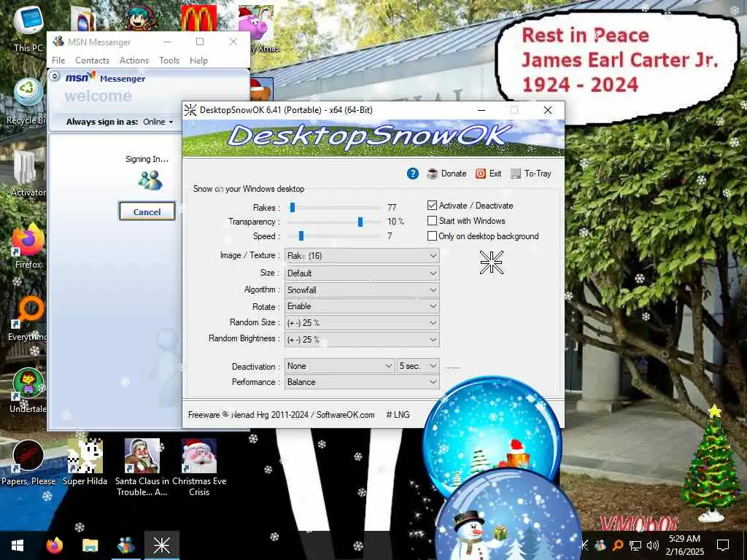This screenshot has height=560, width=747.
Task: Open the Recycle Bin desktop icon
Action: click(x=26, y=101)
